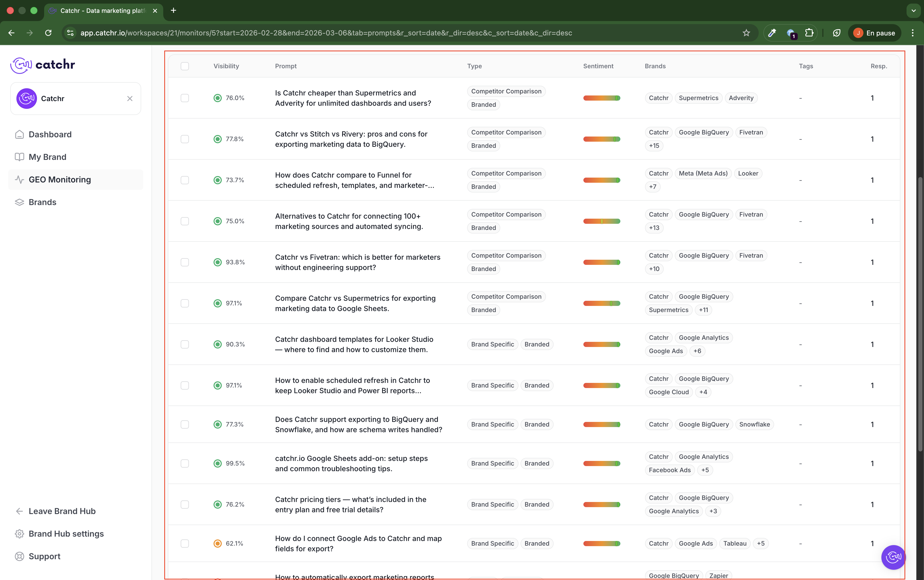Open GEO Monitoring in sidebar
Viewport: 924px width, 580px height.
click(x=60, y=180)
